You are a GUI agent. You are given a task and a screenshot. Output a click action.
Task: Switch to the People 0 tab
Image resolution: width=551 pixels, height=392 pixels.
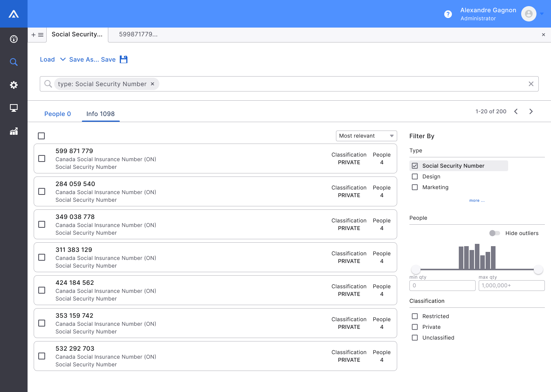(x=58, y=114)
